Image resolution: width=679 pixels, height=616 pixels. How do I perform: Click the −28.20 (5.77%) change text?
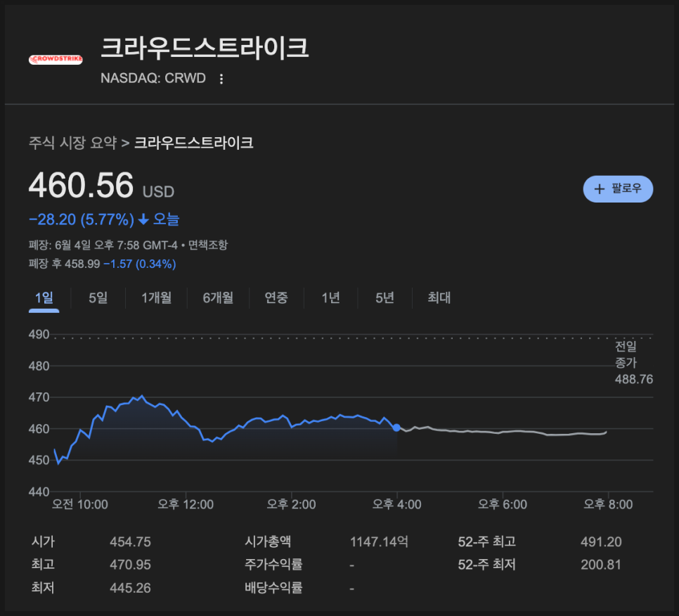(x=82, y=219)
